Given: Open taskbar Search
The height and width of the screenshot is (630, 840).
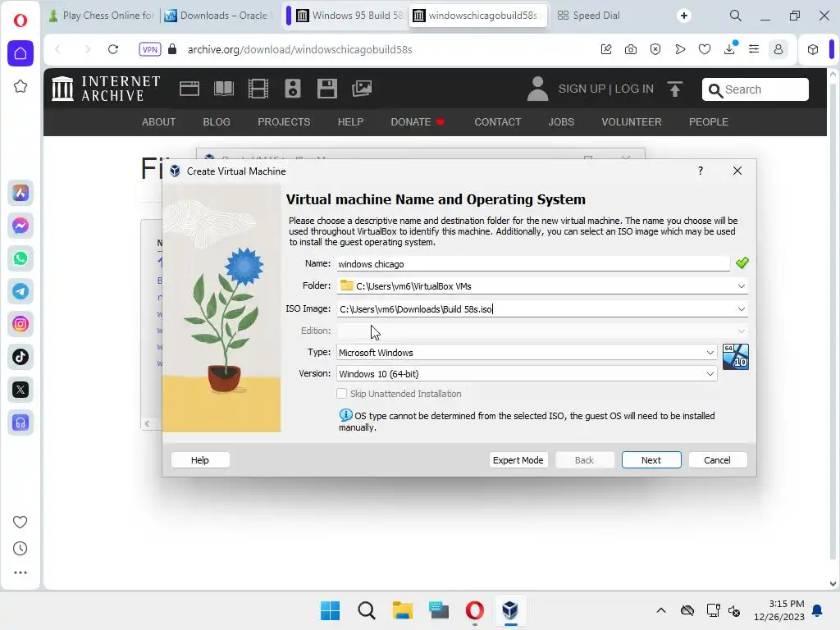Looking at the screenshot, I should [x=367, y=610].
